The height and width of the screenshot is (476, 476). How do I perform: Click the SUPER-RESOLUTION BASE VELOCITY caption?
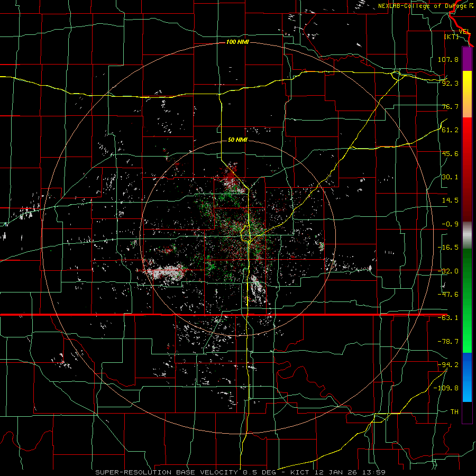pos(241,472)
